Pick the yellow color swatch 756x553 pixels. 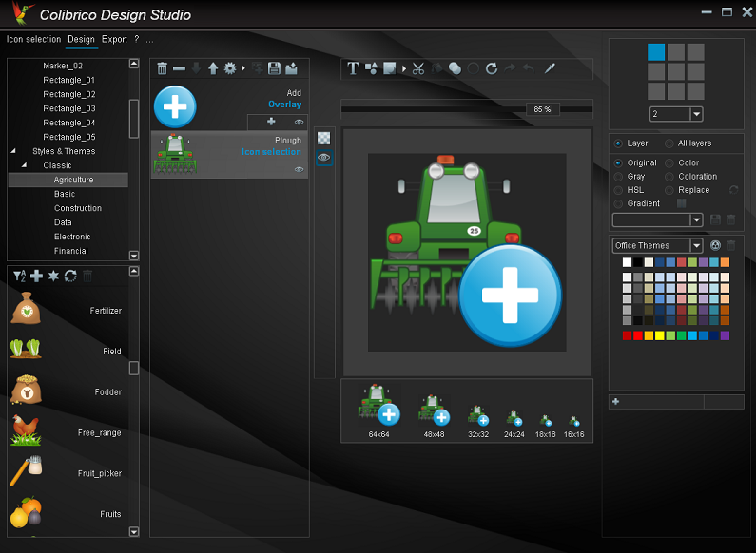point(660,335)
